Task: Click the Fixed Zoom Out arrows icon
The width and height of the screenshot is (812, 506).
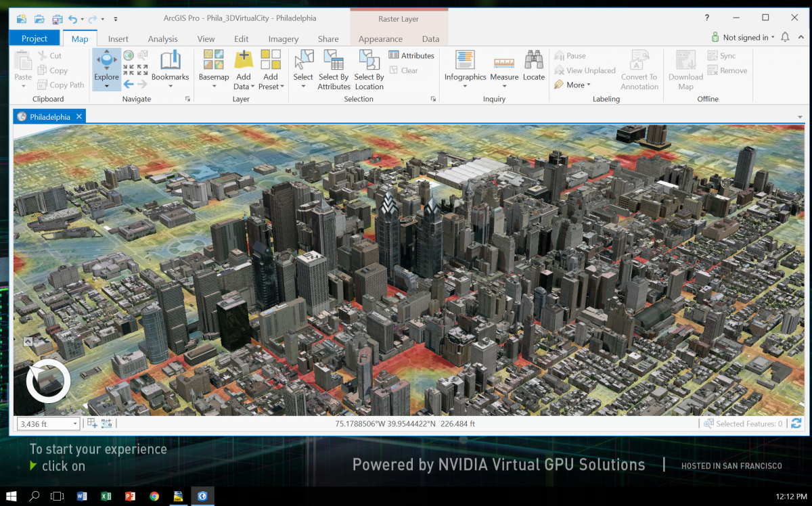Action: [x=142, y=70]
